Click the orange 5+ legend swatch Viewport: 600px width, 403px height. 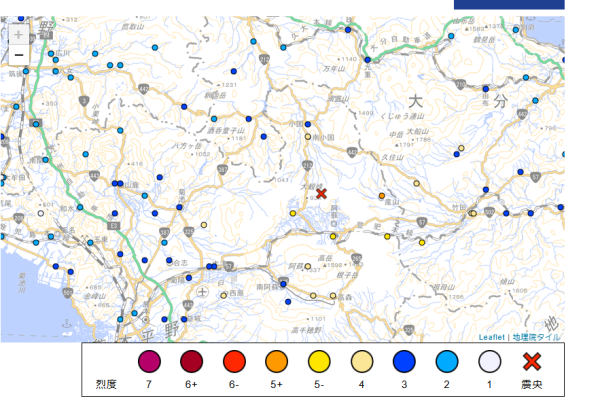click(x=276, y=361)
